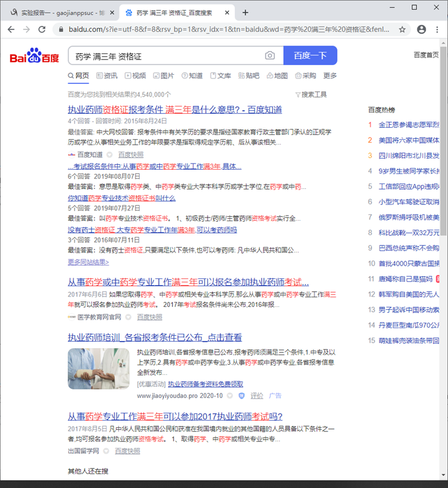The height and width of the screenshot is (488, 448).
Task: Open Chrome three-dot menu
Action: click(437, 30)
